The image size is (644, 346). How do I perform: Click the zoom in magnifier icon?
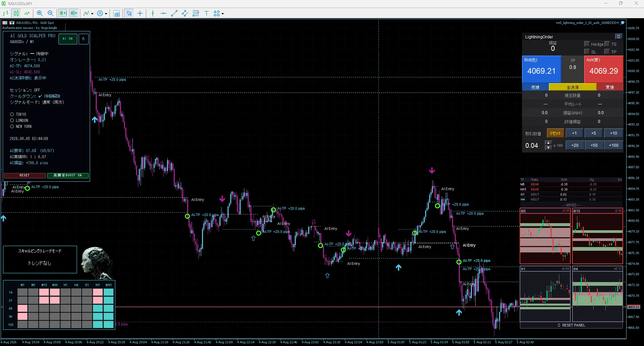click(40, 13)
